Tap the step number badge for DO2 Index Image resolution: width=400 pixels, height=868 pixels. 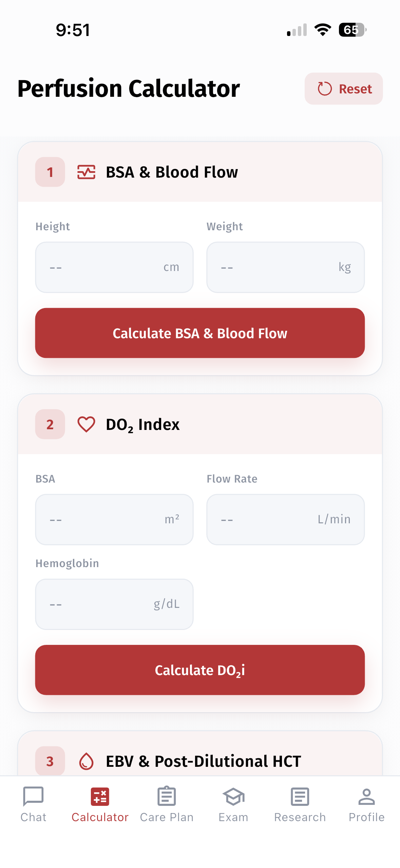point(50,424)
